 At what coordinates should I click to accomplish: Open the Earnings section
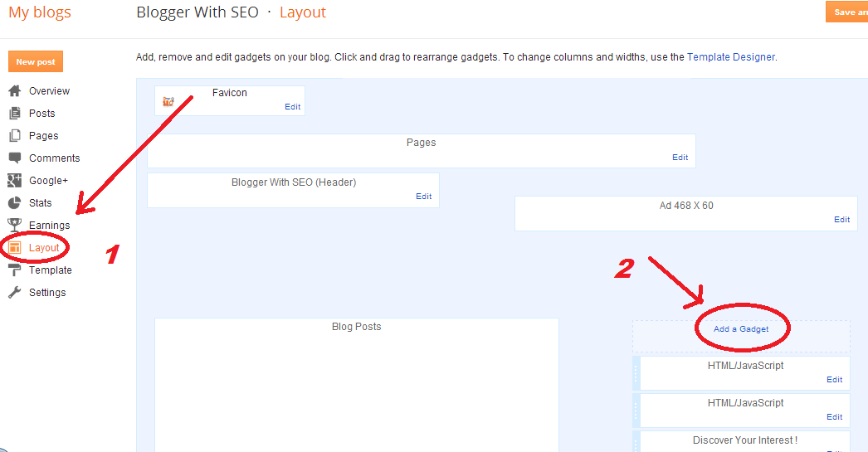coord(49,225)
